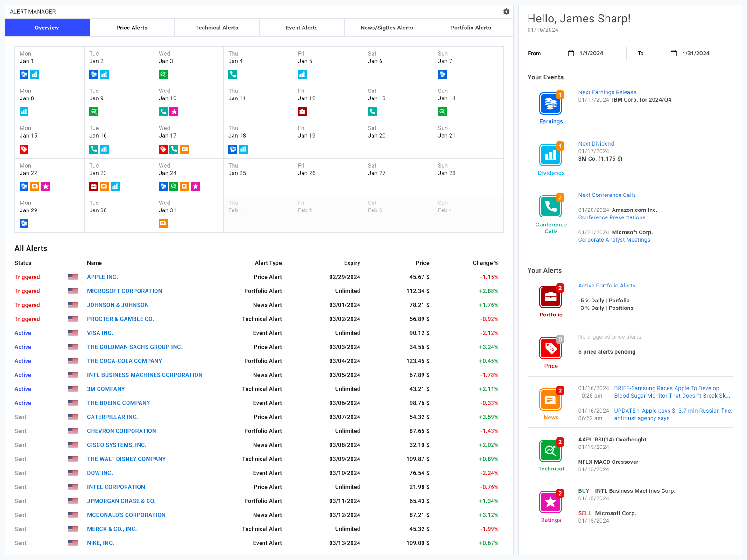This screenshot has width=747, height=560.
Task: Click the briefcase icon on Jan 12
Action: [x=302, y=112]
